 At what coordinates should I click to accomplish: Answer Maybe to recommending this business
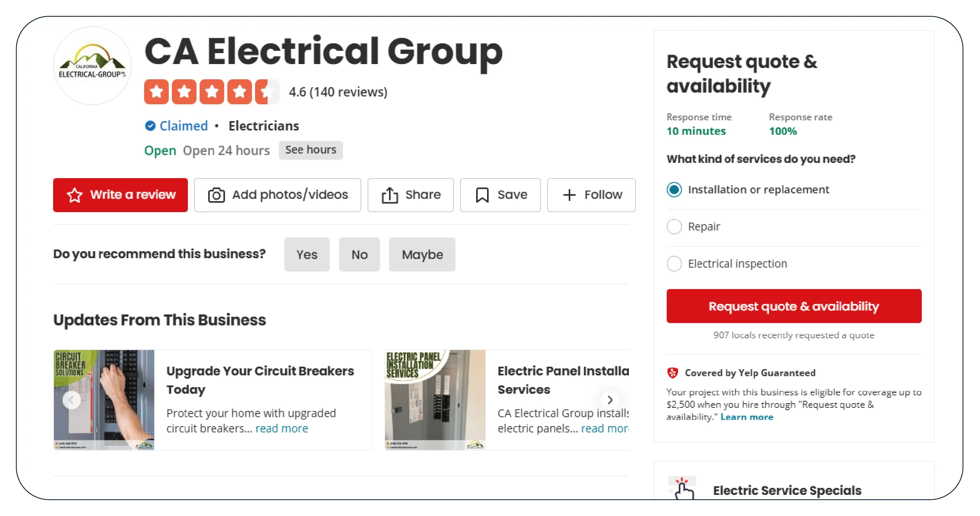422,255
